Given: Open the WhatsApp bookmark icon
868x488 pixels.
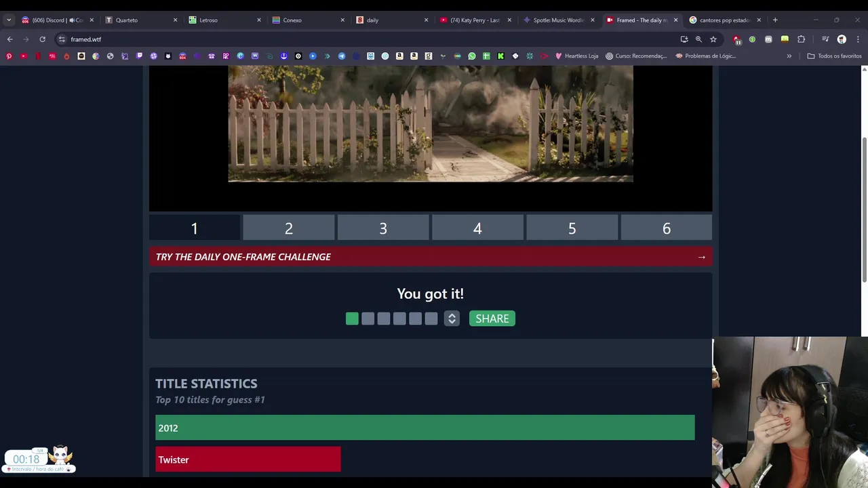Looking at the screenshot, I should point(472,56).
